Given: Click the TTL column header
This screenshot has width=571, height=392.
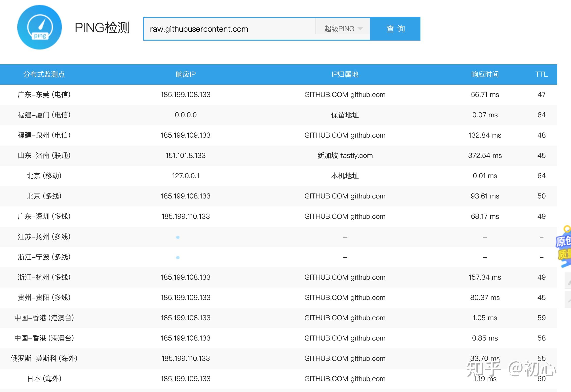Looking at the screenshot, I should click(x=542, y=74).
